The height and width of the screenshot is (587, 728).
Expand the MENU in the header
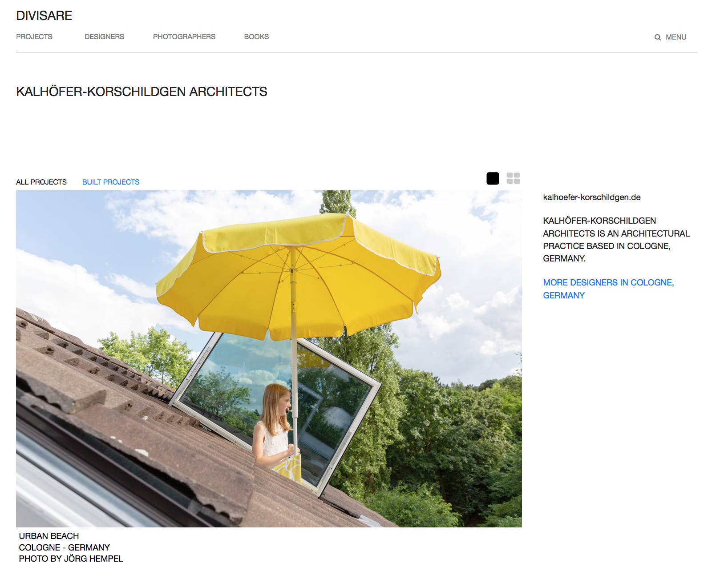click(x=675, y=37)
